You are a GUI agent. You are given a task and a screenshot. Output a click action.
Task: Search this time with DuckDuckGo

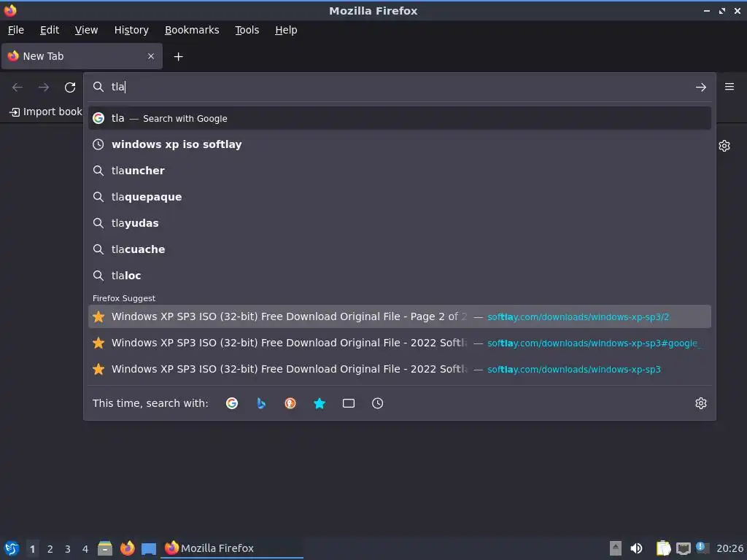pyautogui.click(x=290, y=403)
